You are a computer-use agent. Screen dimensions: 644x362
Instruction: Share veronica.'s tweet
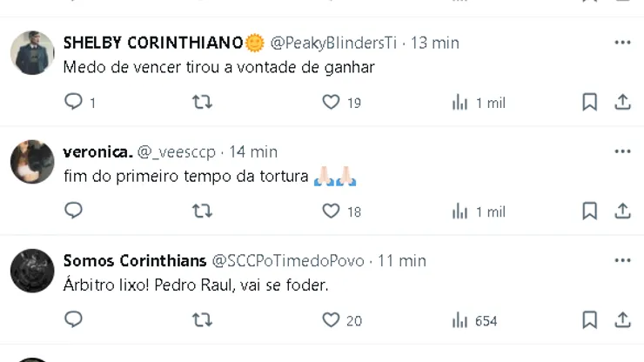tap(622, 211)
